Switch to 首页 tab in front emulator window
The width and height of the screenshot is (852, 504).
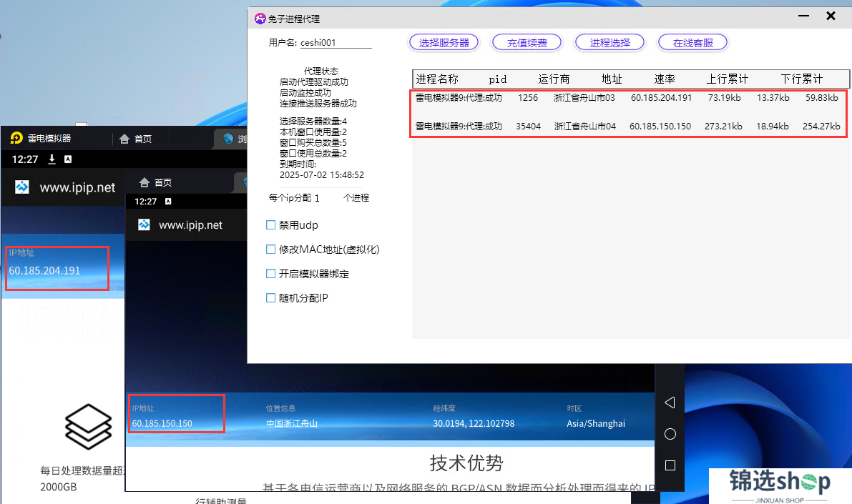point(156,182)
